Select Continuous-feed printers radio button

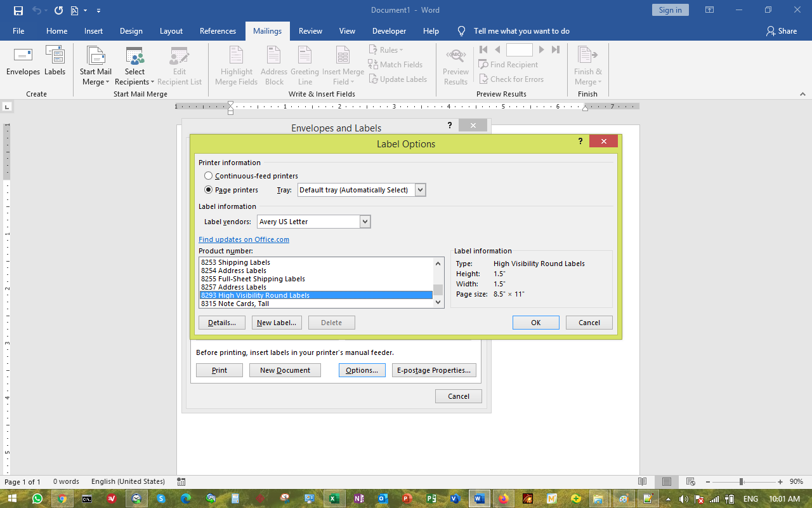(x=208, y=176)
